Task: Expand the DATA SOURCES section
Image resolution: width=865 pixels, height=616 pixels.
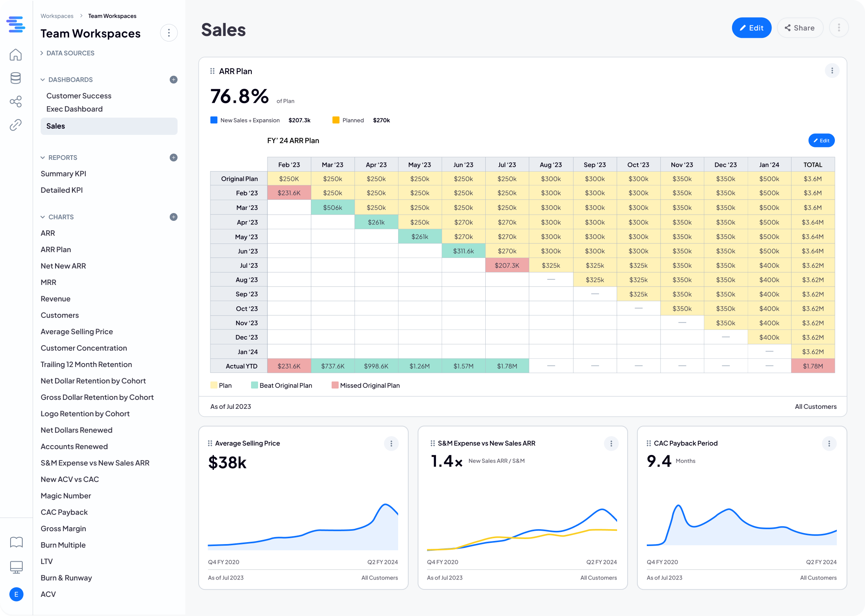Action: [67, 53]
